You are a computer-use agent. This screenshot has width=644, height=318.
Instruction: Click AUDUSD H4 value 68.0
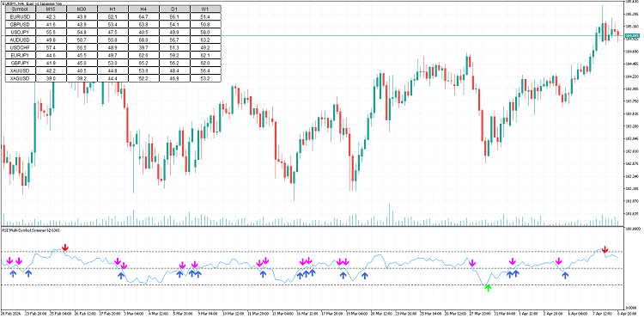tap(143, 40)
